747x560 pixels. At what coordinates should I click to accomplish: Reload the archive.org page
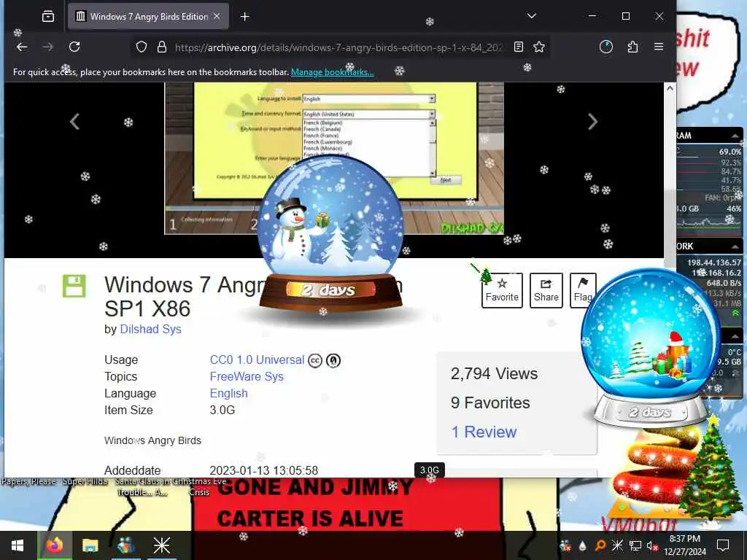tap(74, 47)
